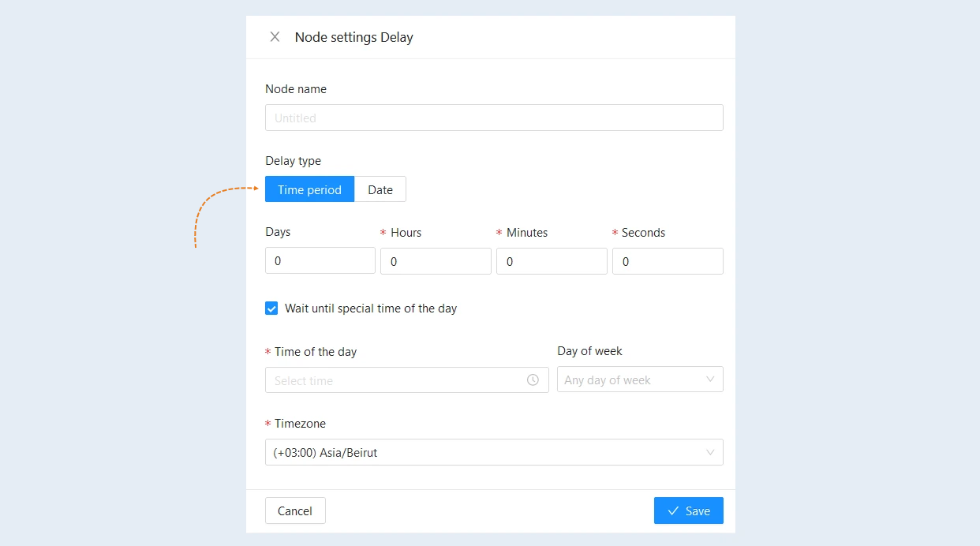Click the clock icon in time field
Viewport: 980px width, 546px height.
click(533, 380)
